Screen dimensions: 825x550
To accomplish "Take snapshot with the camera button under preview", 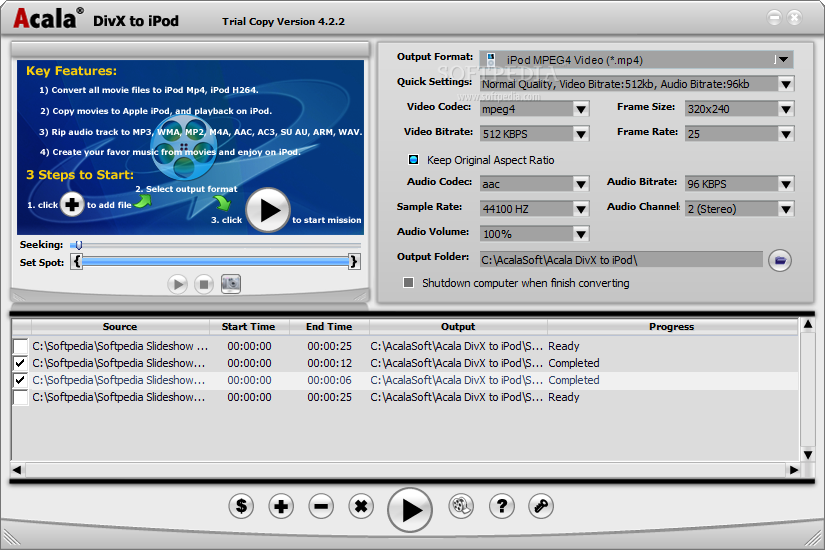I will pos(230,284).
